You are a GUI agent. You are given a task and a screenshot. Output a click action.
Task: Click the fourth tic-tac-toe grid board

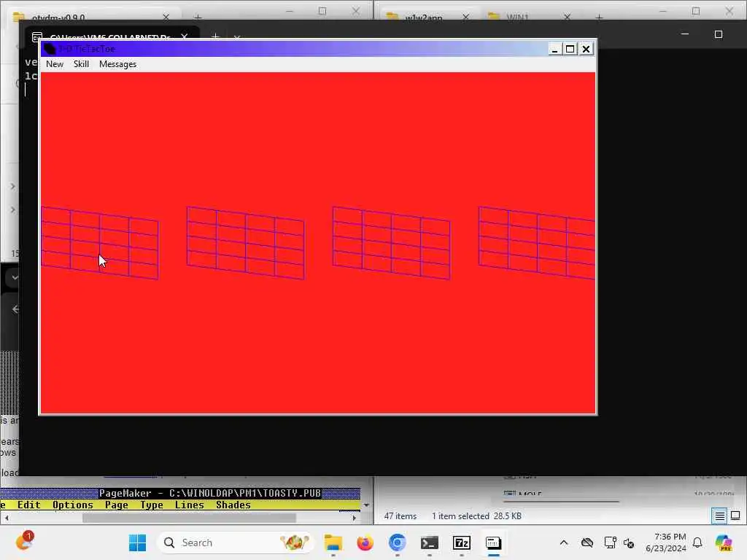tap(537, 243)
